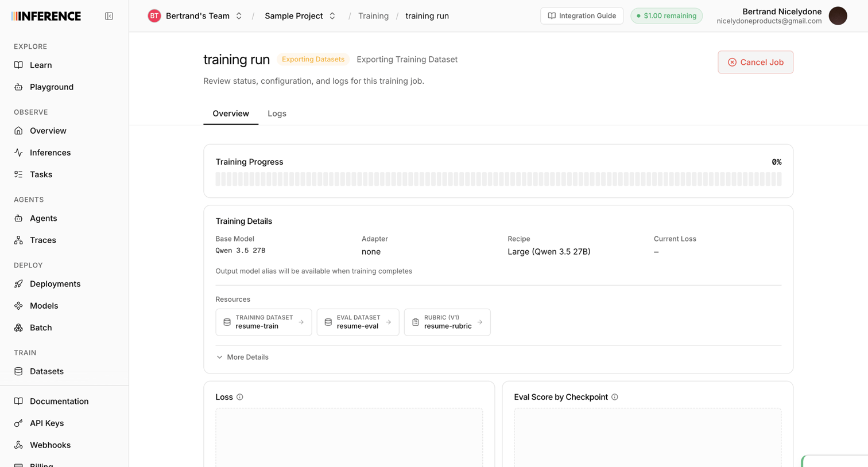This screenshot has height=467, width=868.
Task: Go to the Training breadcrumb
Action: [373, 16]
